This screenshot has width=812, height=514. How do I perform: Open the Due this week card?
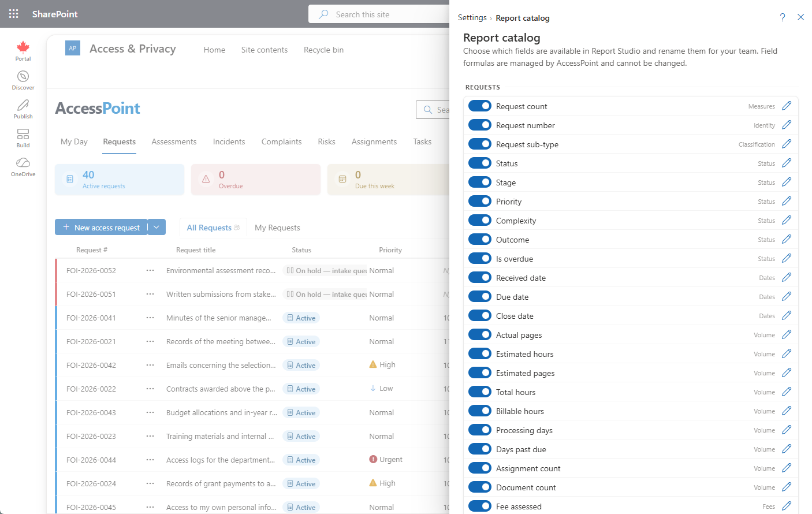click(x=388, y=180)
